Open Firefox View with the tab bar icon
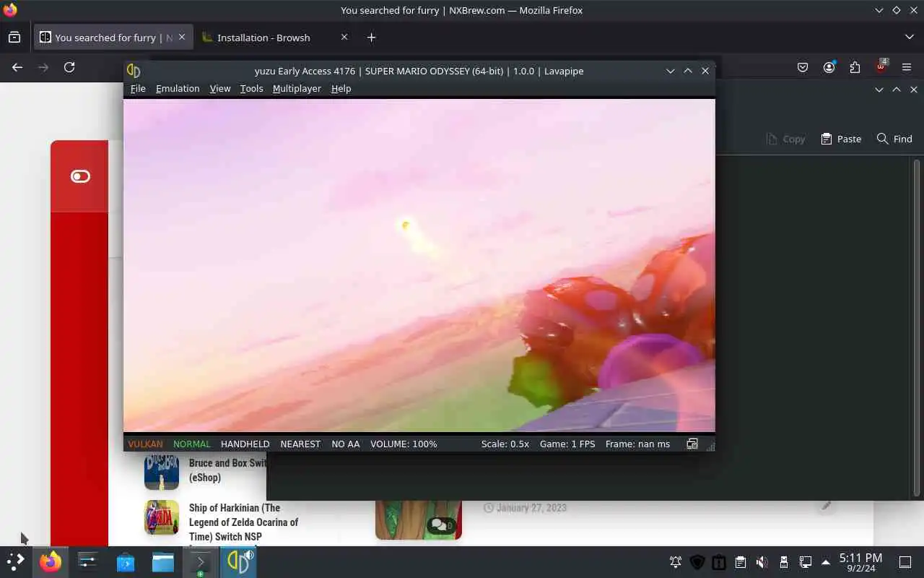924x578 pixels. coord(14,38)
